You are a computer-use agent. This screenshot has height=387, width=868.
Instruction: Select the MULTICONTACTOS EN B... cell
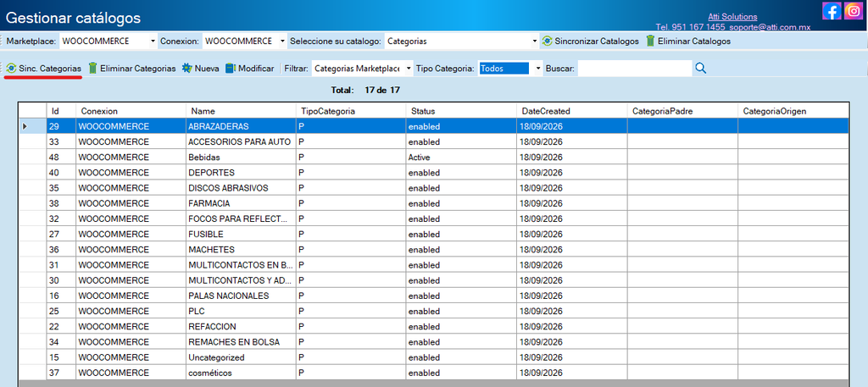241,265
